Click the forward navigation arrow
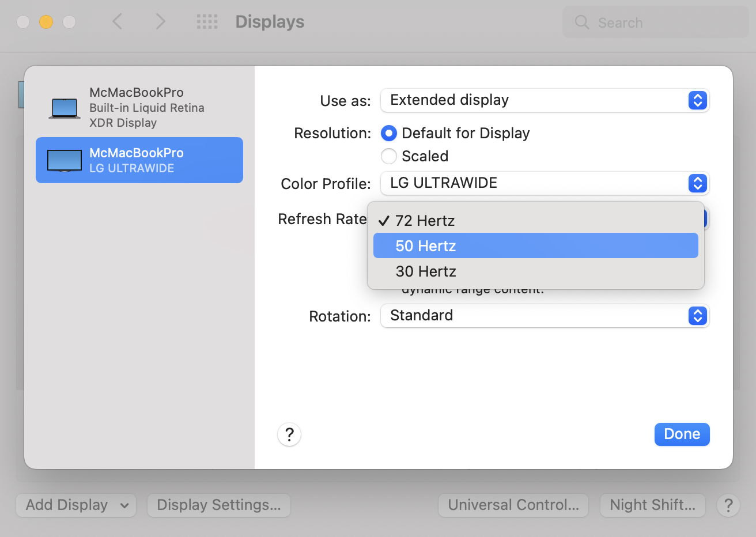756x537 pixels. coord(160,22)
